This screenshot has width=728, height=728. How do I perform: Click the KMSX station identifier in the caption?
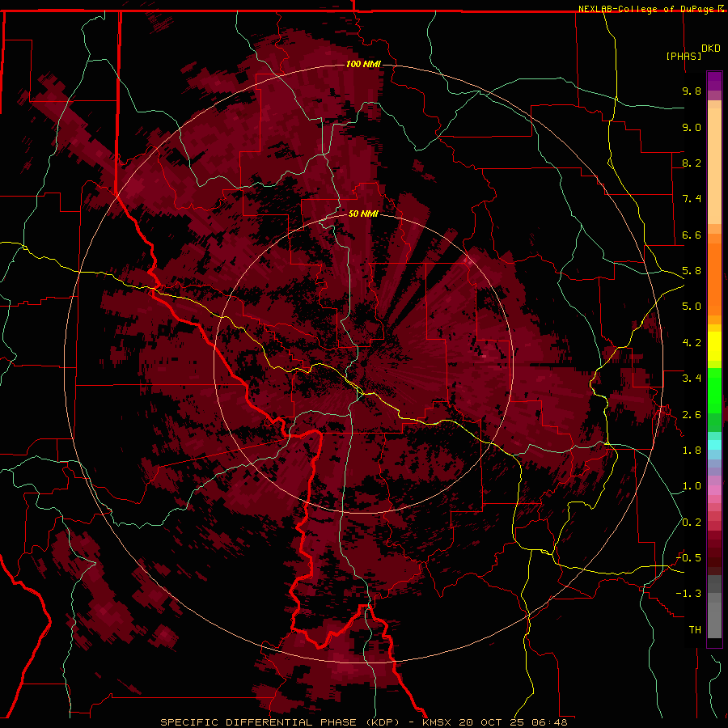tap(438, 722)
